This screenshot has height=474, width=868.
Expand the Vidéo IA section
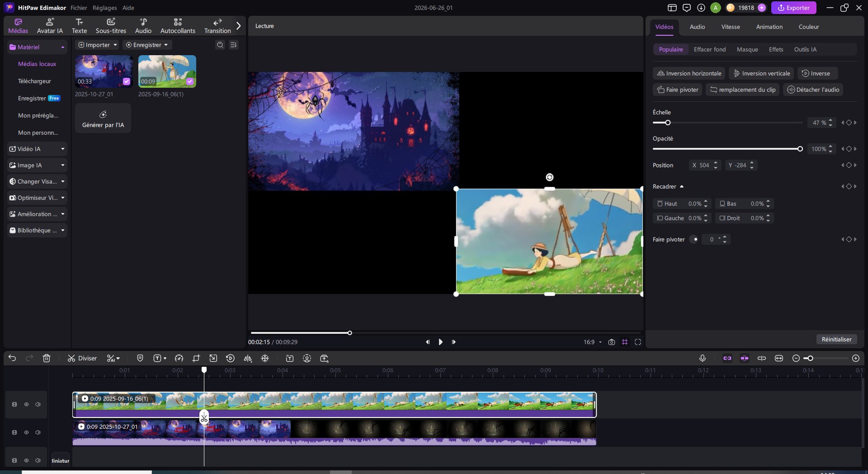pos(37,149)
